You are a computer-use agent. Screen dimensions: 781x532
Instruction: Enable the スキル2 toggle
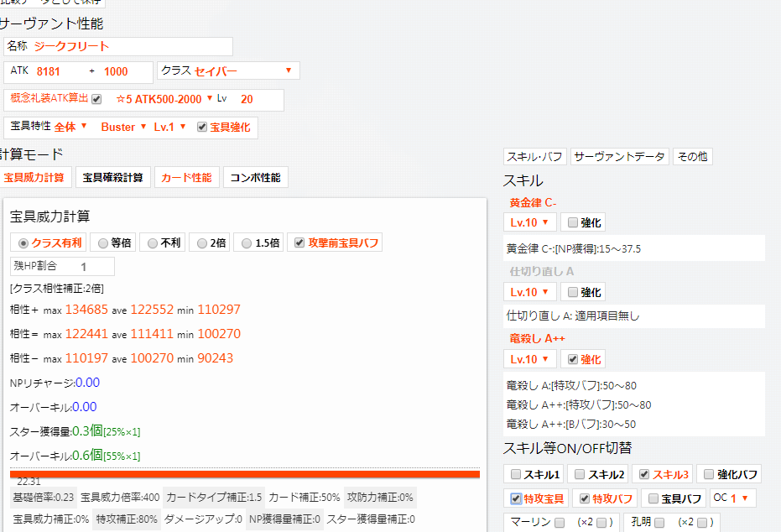tap(580, 474)
